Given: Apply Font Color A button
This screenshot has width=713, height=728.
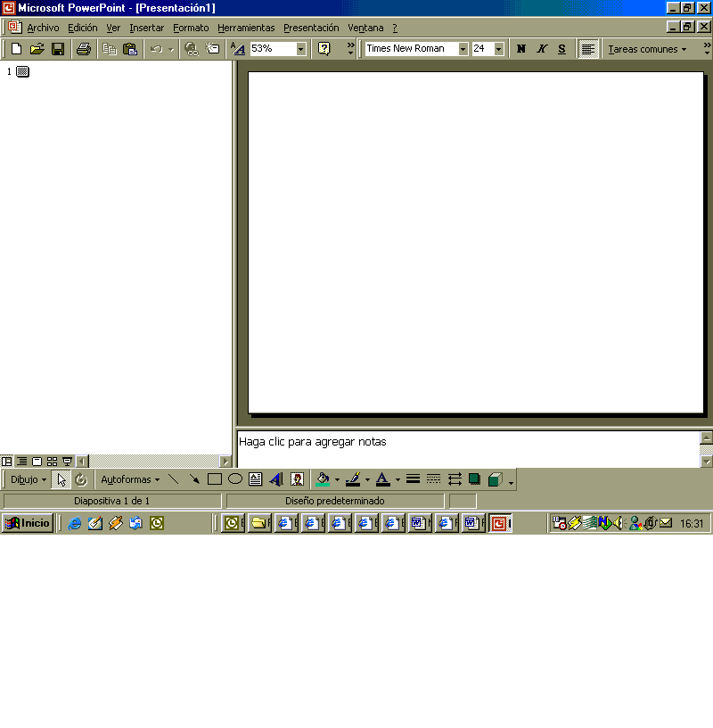Looking at the screenshot, I should point(382,479).
